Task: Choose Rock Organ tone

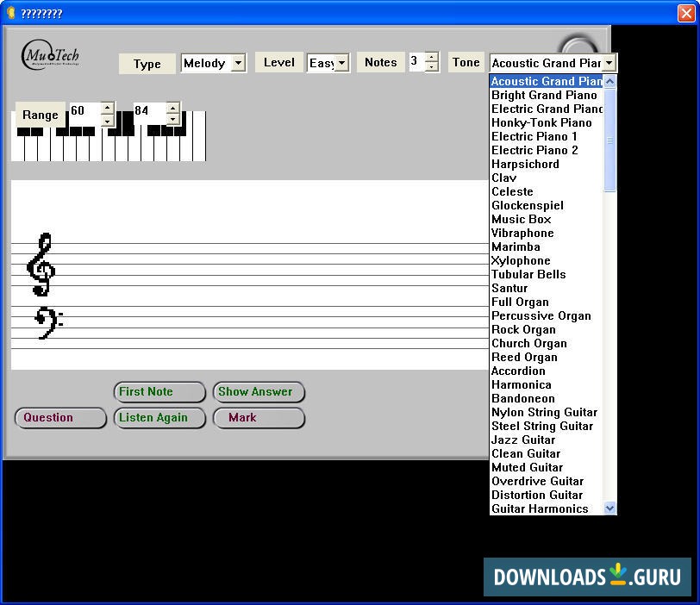Action: [x=547, y=330]
